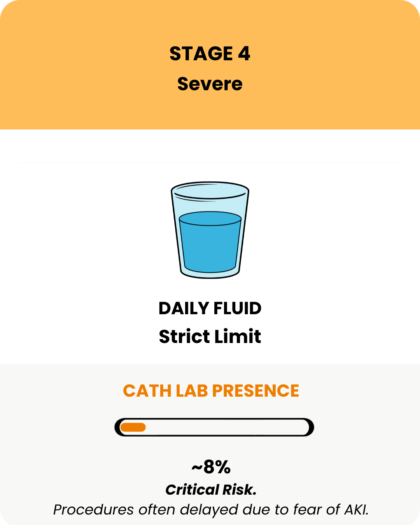The height and width of the screenshot is (525, 420).
Task: Click the CATH LAB PRESENCE heading
Action: 211,391
